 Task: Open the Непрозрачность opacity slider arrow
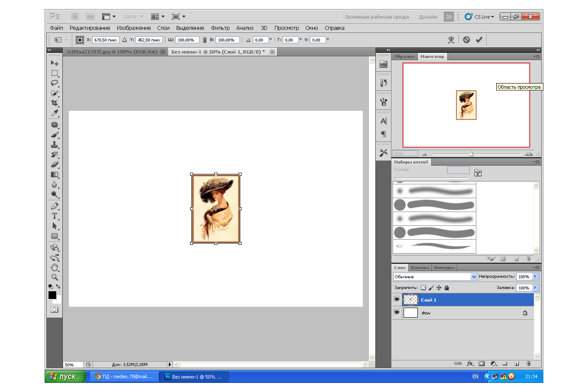tap(535, 276)
